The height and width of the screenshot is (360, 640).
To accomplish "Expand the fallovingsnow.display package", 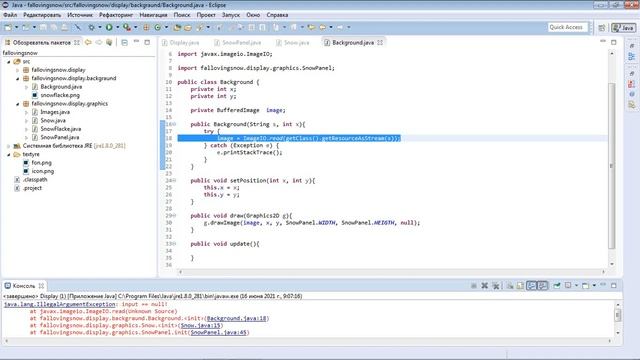I will 18,70.
